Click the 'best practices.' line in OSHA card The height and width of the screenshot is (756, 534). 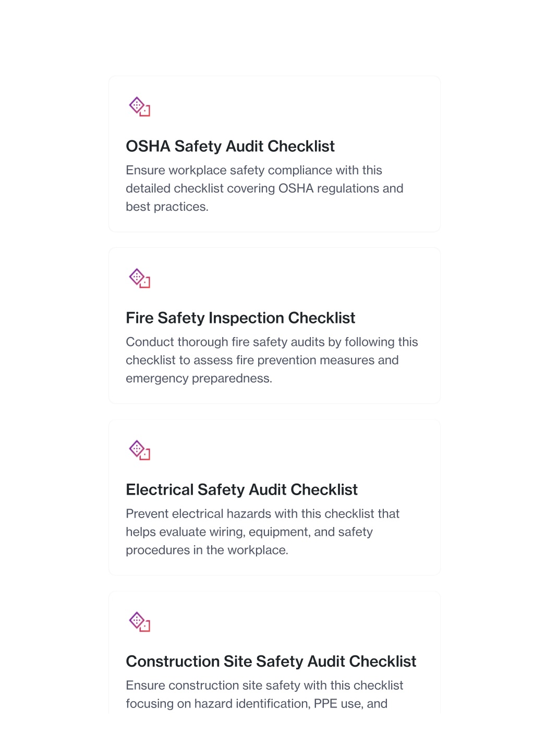(x=167, y=207)
